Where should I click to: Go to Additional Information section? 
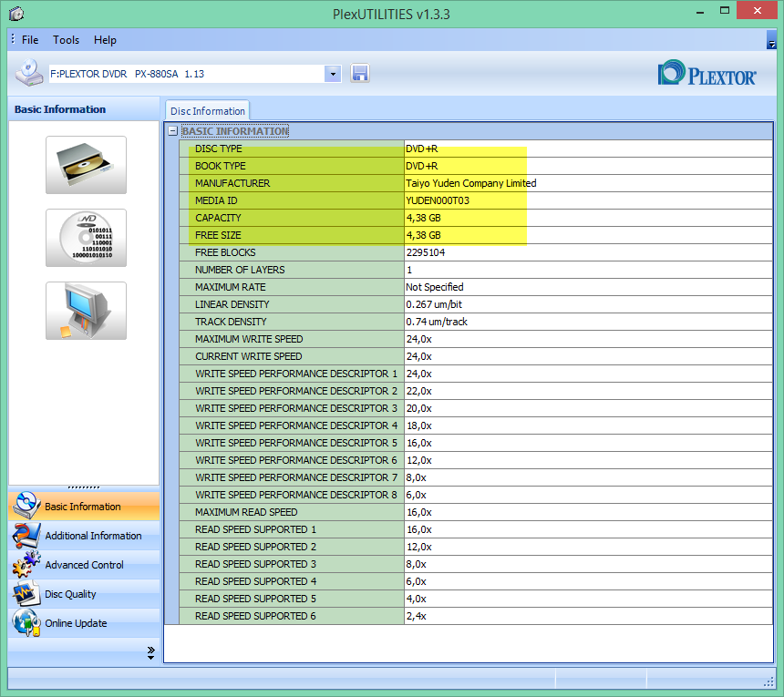84,536
